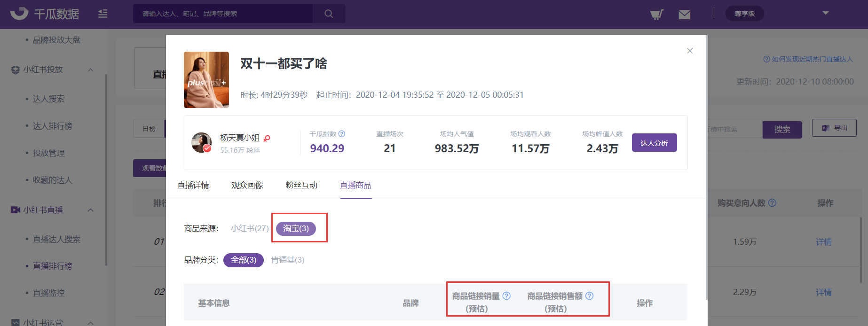Screen dimensions: 868x326
Task: Open the account dropdown arrow
Action: coord(826,13)
